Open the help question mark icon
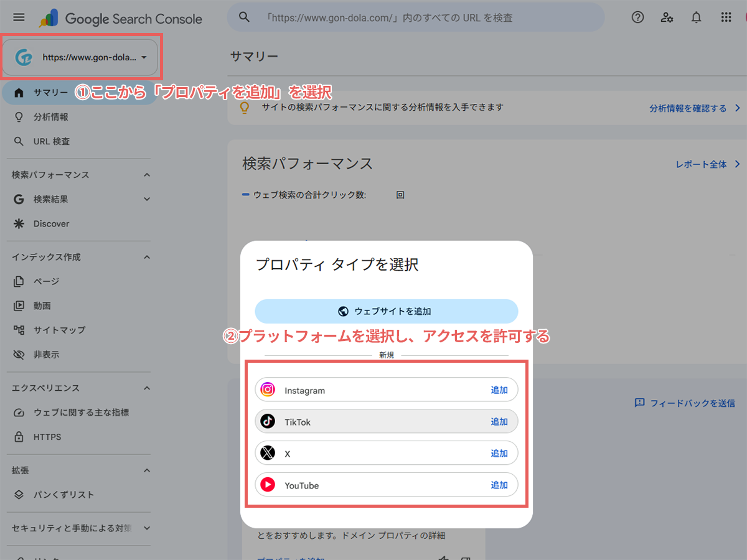The height and width of the screenshot is (560, 747). (637, 17)
